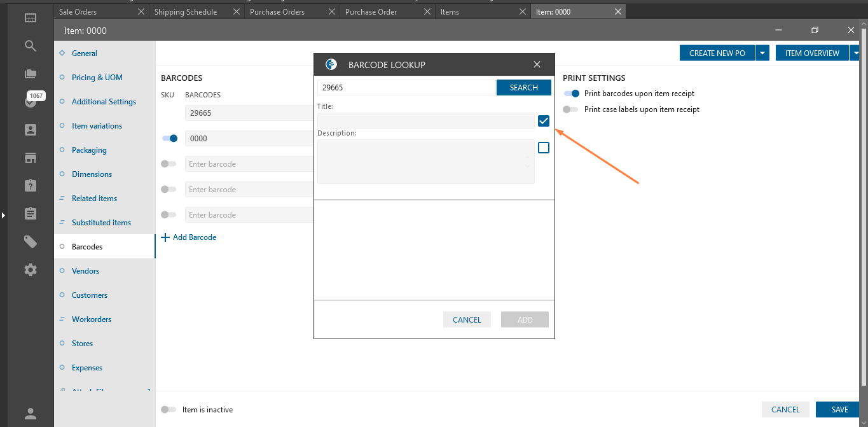868x427 pixels.
Task: Click the barcode lookup search input field
Action: [x=406, y=88]
